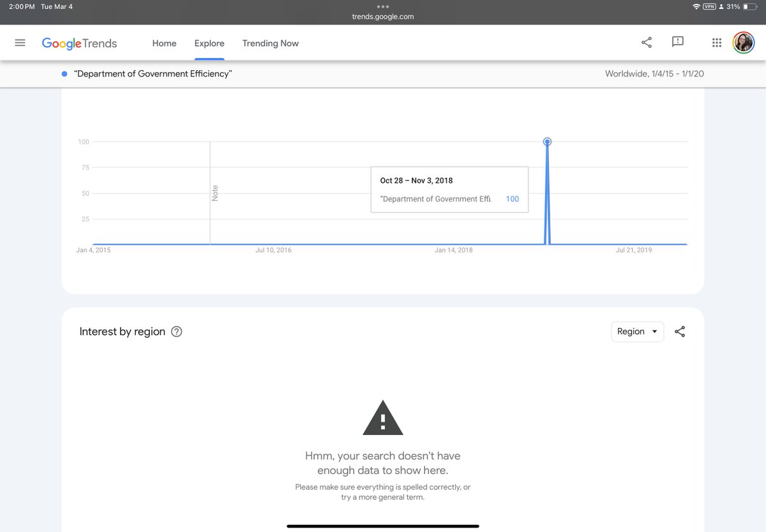Screen dimensions: 766x532
Task: Click the "Department of Government Efficiency" search term
Action: click(153, 74)
